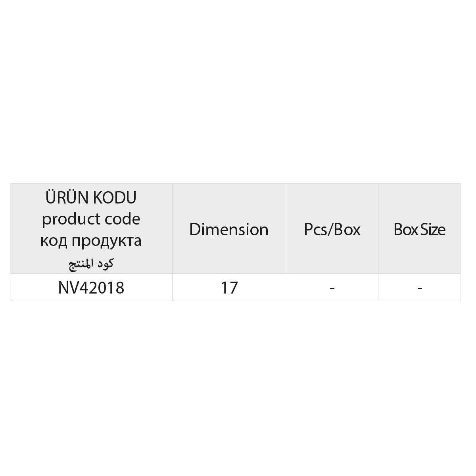Click the word "Box" in Box Size header
This screenshot has width=476, height=476.
(x=405, y=230)
